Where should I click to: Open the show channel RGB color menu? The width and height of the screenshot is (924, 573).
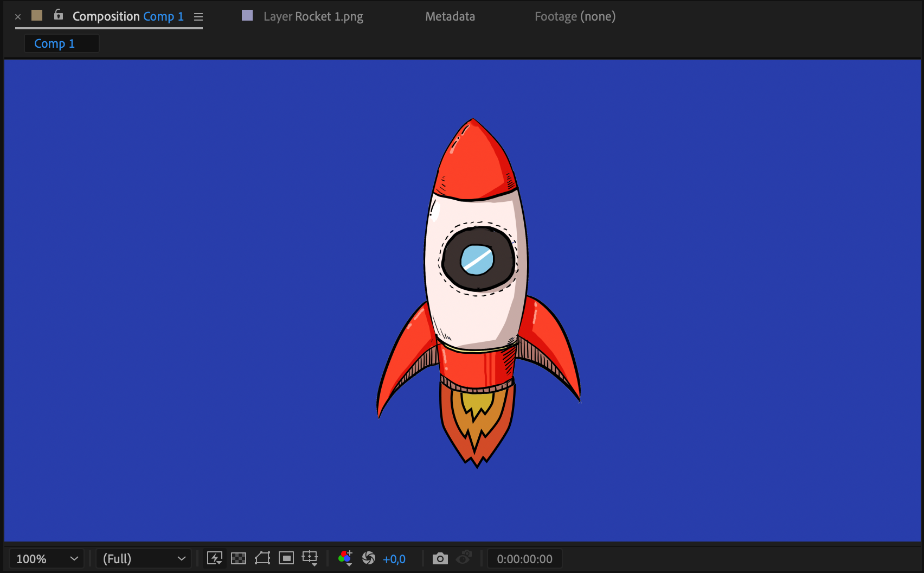(x=345, y=558)
